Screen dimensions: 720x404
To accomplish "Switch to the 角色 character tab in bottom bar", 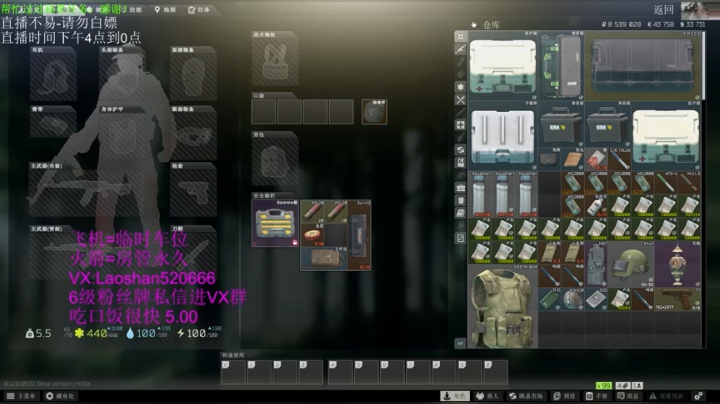I will (455, 396).
